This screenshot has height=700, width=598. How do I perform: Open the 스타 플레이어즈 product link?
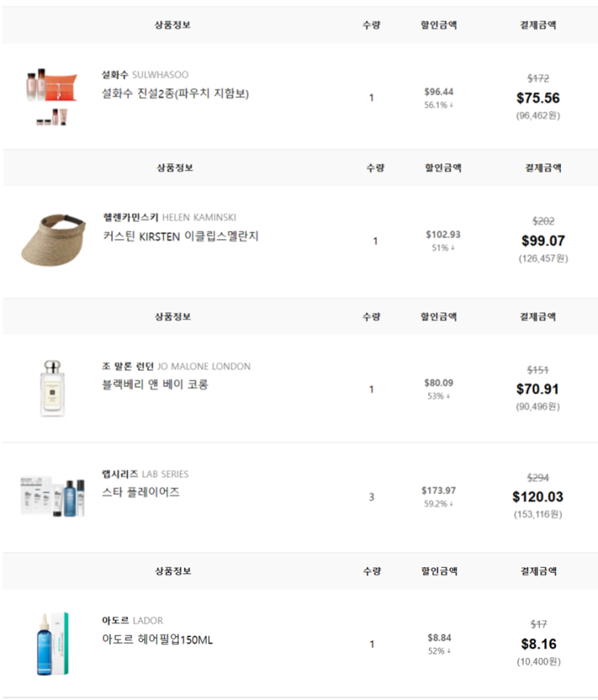point(141,492)
